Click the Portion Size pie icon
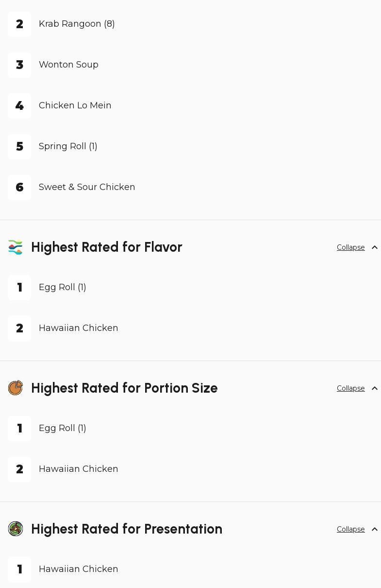 (x=16, y=388)
